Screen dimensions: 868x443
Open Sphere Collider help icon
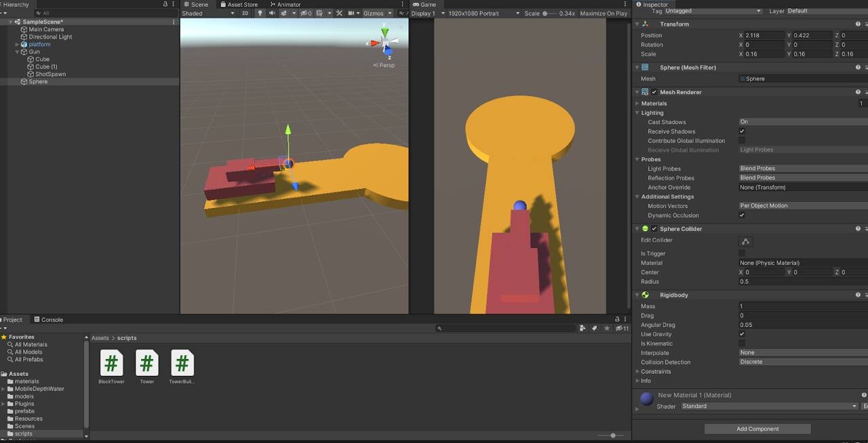[858, 228]
